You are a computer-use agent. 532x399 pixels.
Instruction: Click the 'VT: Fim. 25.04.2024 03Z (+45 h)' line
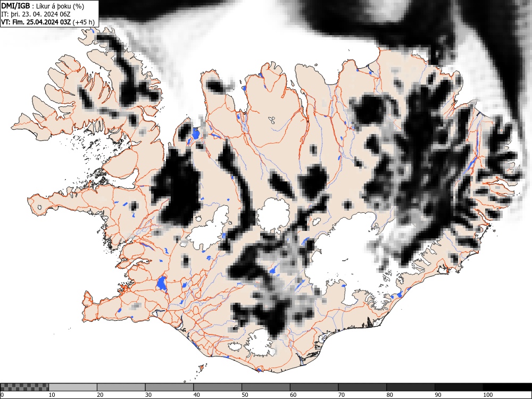coord(48,22)
